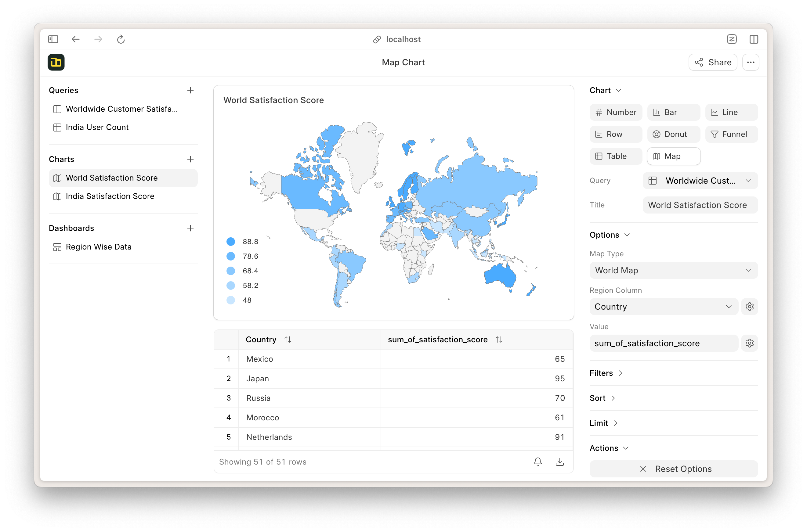Click the download results icon
Image resolution: width=807 pixels, height=532 pixels.
(559, 462)
